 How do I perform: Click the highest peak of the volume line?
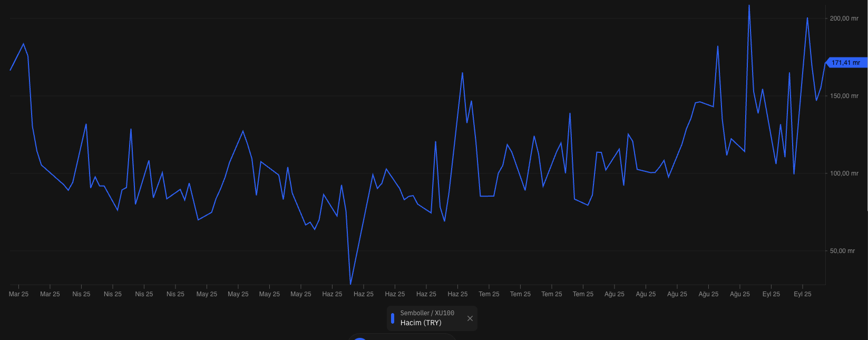point(749,6)
